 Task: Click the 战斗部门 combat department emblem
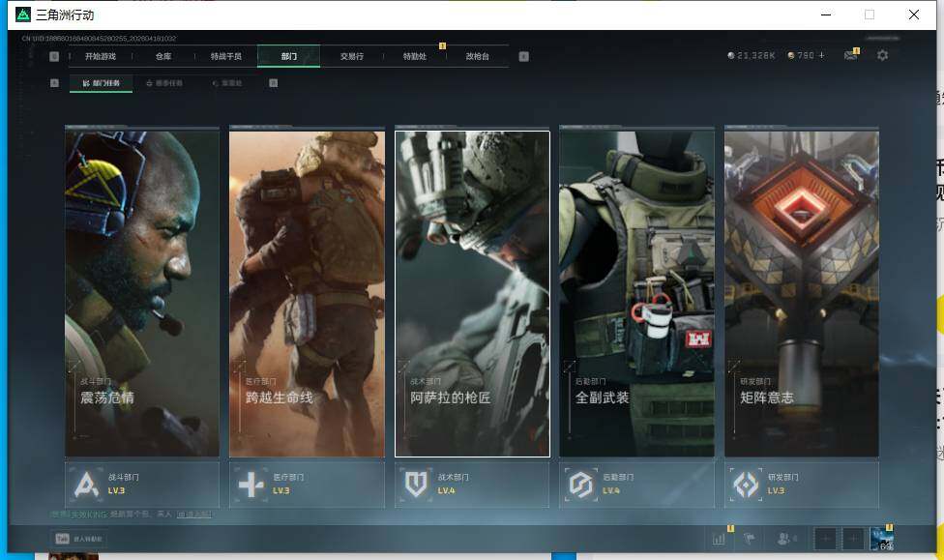(x=88, y=484)
